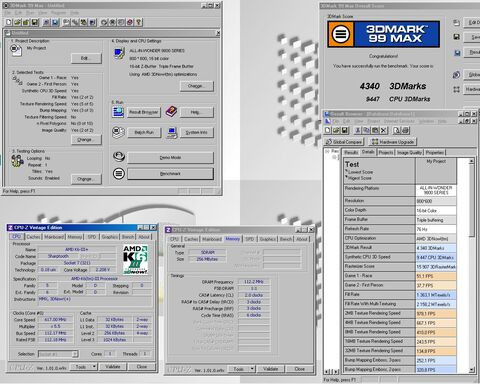Open the Image Quality tab in Result Browser
The height and width of the screenshot is (384, 480).
pos(409,152)
